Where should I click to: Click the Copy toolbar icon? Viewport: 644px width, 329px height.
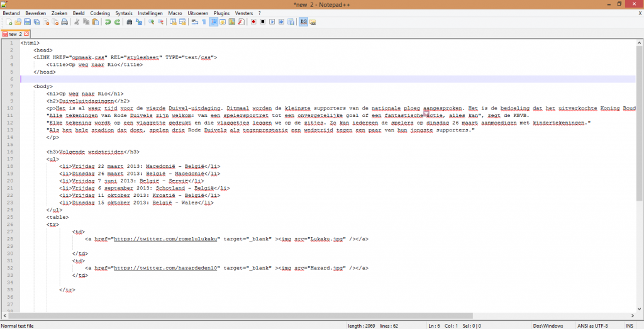coord(86,22)
